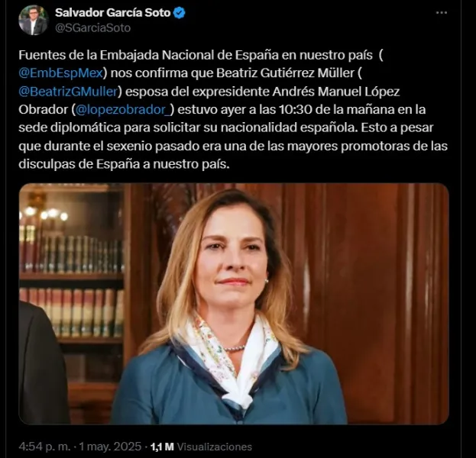Viewport: 476px width, 458px height.
Task: Click the Visualizaciones label
Action: point(215,447)
